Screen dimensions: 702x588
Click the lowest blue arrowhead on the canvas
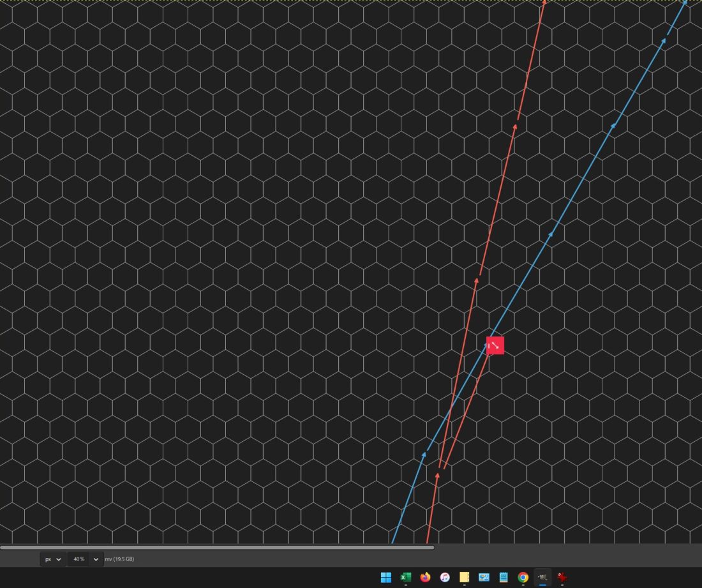coord(425,455)
